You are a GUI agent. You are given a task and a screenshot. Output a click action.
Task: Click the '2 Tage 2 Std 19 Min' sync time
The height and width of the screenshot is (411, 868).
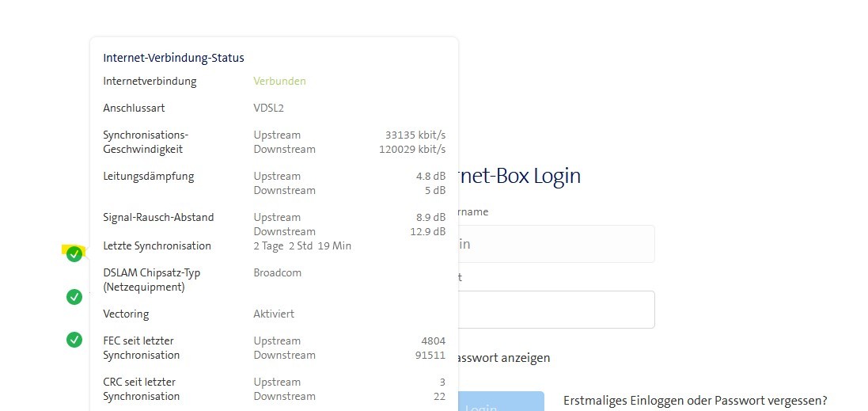coord(302,245)
